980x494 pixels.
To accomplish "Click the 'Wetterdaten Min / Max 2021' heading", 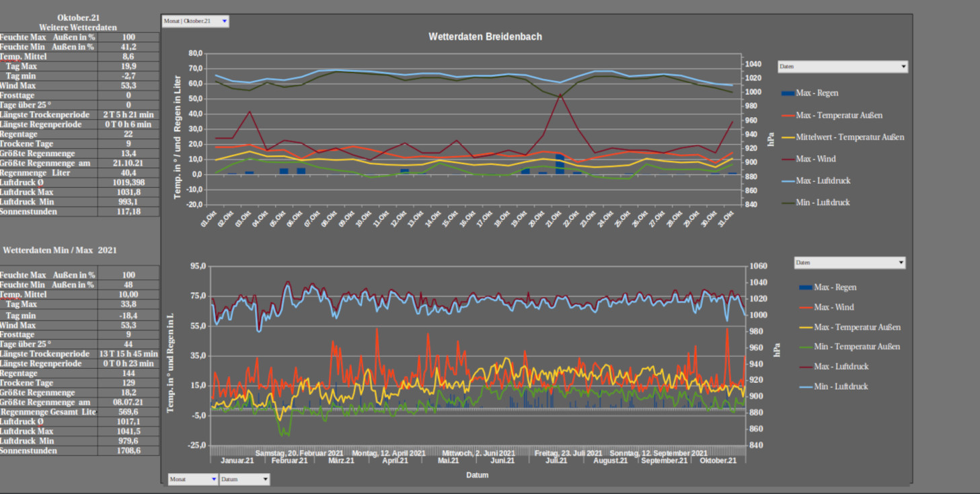I will (x=60, y=250).
